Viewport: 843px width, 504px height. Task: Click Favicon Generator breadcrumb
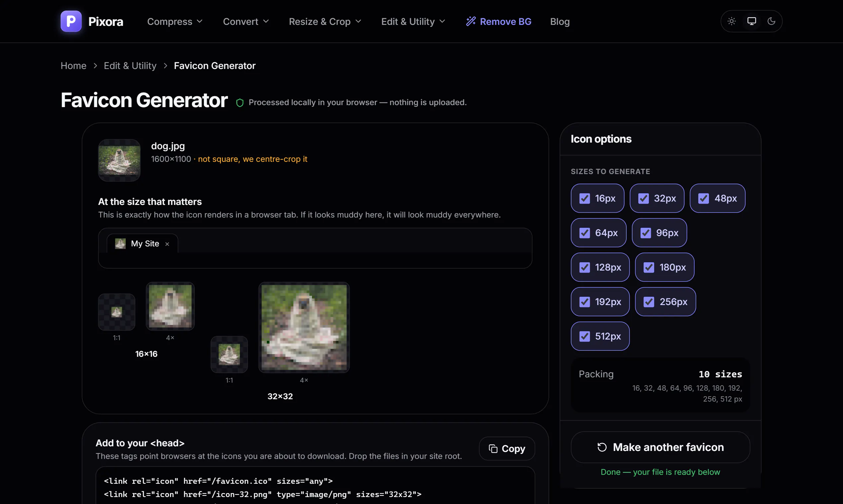tap(215, 66)
